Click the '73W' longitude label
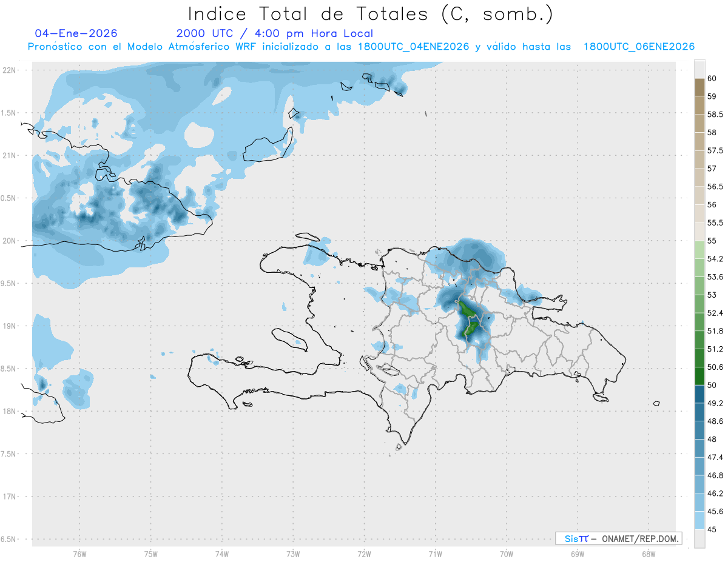 point(293,554)
